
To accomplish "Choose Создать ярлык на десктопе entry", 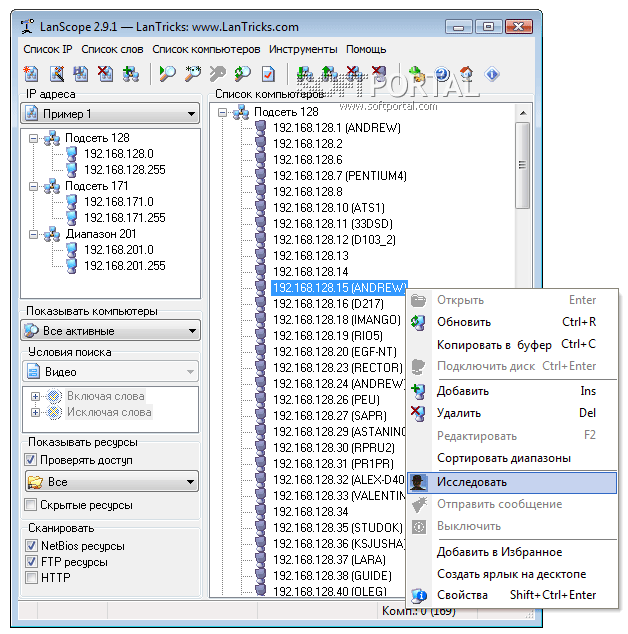I will click(512, 574).
